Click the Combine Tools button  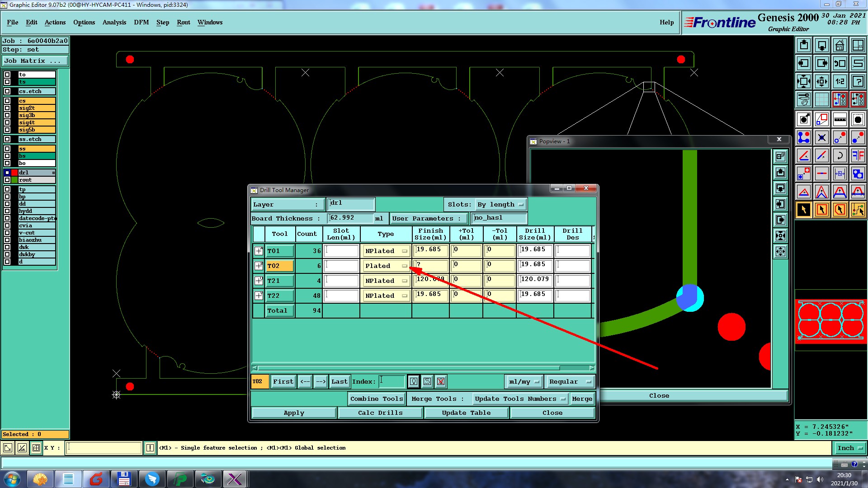point(376,399)
